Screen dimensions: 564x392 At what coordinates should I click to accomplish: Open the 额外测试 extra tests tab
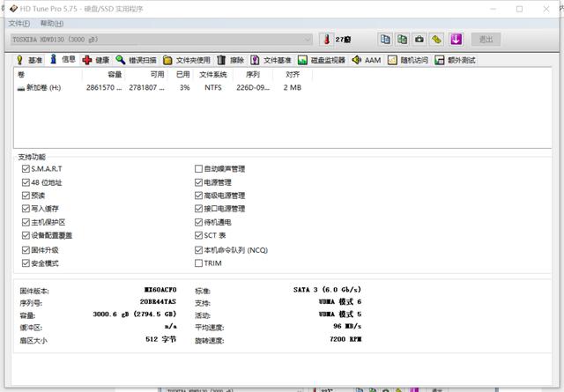pyautogui.click(x=455, y=60)
